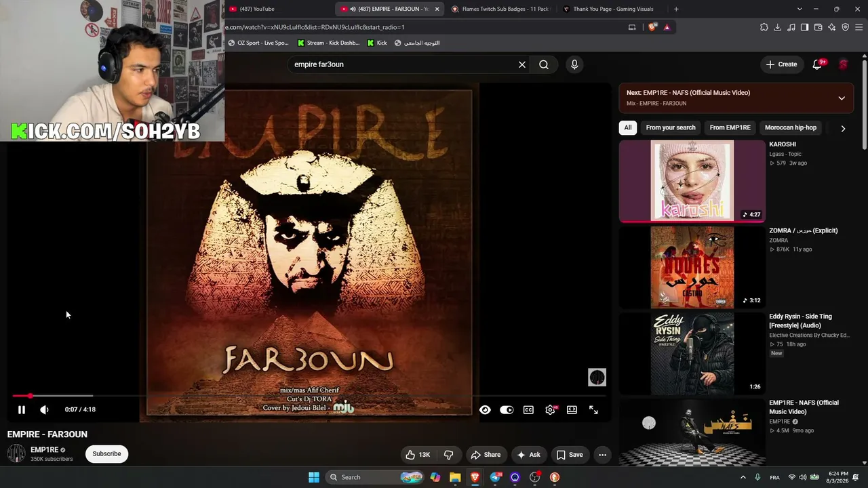The image size is (868, 488).
Task: Open the Brave VPN shield icon
Action: [x=845, y=27]
